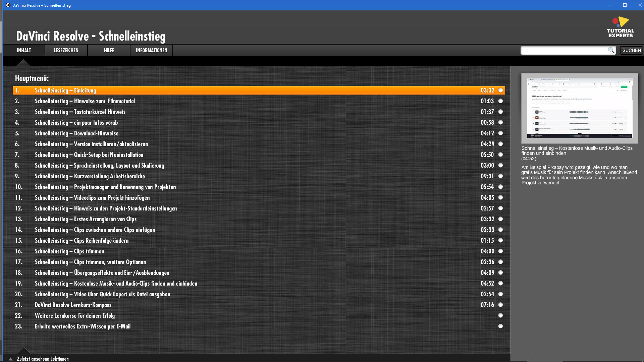Maximize the Schnelleinstieg window
Screen dimensions: 644x362
point(625,5)
